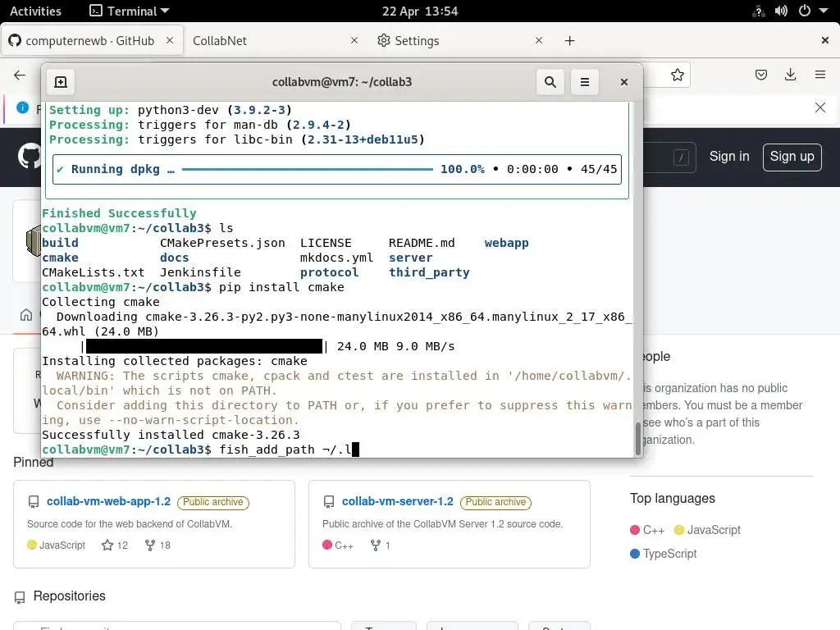The image size is (840, 630).
Task: View stargazers of collab-vm-web-app-1.2
Action: 115,546
